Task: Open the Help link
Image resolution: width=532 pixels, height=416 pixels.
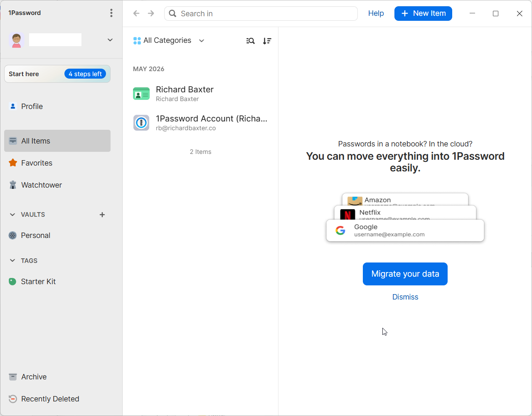Action: pos(376,13)
